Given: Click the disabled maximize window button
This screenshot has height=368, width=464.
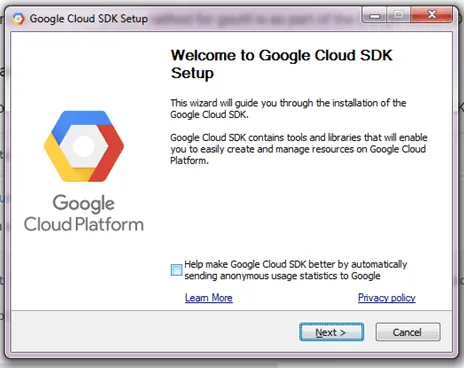Looking at the screenshot, I should 399,15.
